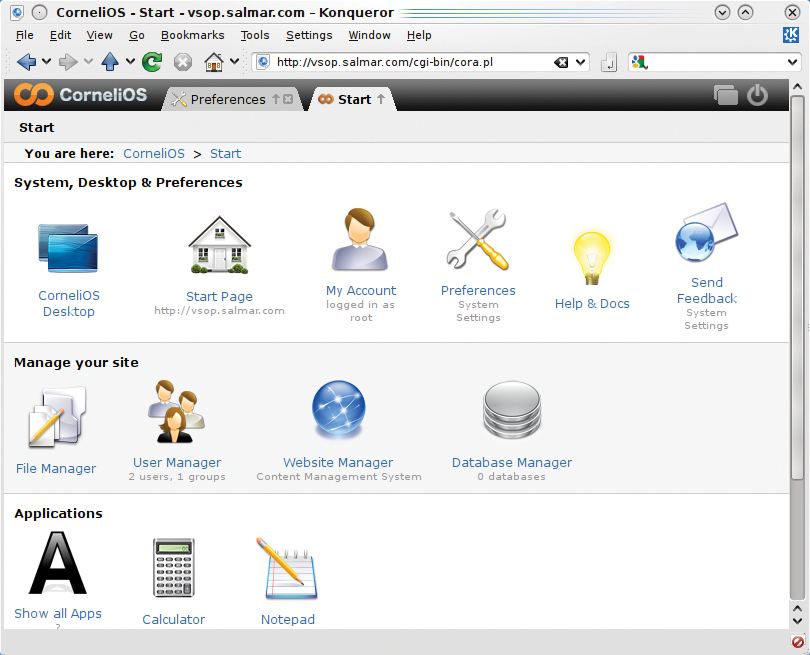Click the "logged in as root" text
The height and width of the screenshot is (655, 810).
(361, 311)
